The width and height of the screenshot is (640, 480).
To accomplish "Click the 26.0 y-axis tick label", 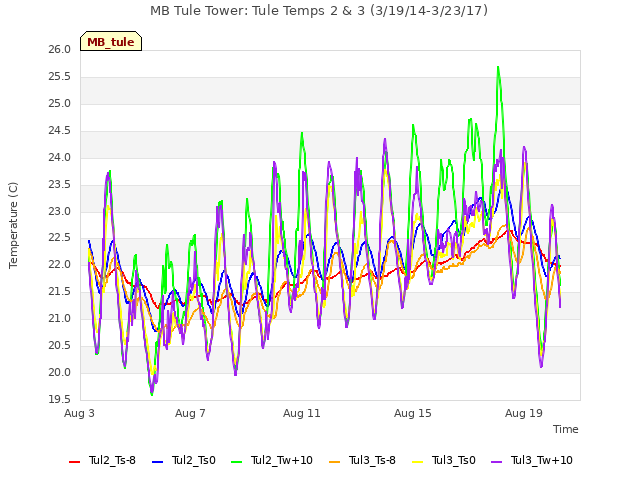I will pos(60,49).
